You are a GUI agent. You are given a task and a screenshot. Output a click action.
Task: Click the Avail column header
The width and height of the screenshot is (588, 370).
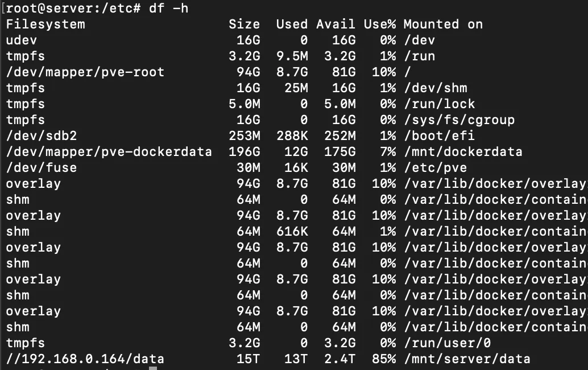coord(336,24)
